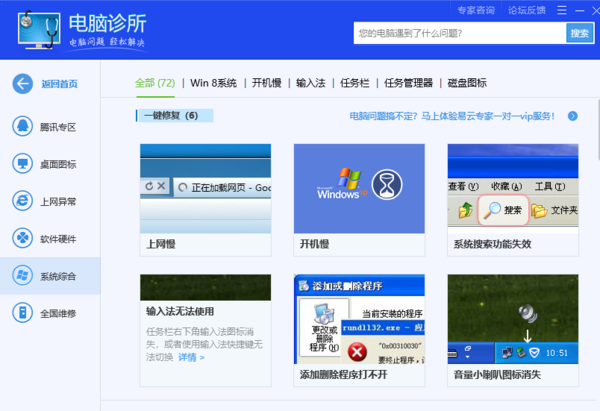
Task: Open the 系统搜索功能失效 thumbnail
Action: (x=513, y=189)
